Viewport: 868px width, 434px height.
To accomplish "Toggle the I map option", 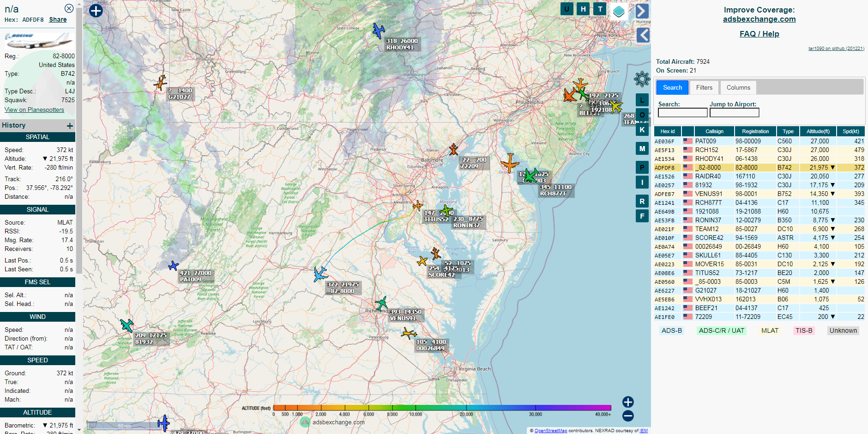I will (642, 183).
